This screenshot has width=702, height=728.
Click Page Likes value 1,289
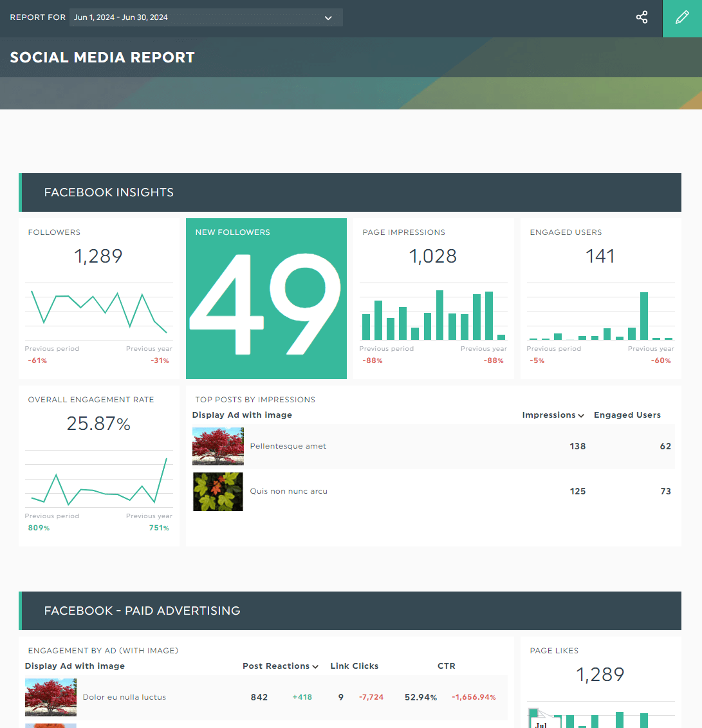tap(600, 675)
